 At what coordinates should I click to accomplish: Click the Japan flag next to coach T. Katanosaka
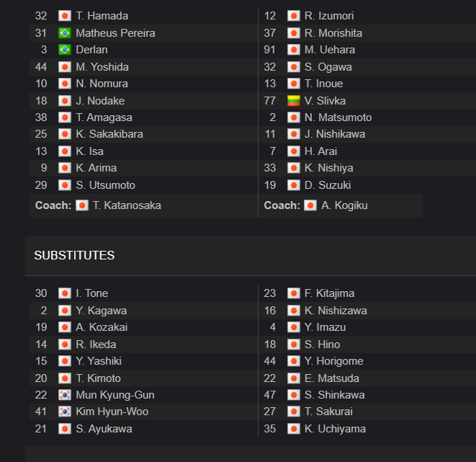[x=82, y=205]
